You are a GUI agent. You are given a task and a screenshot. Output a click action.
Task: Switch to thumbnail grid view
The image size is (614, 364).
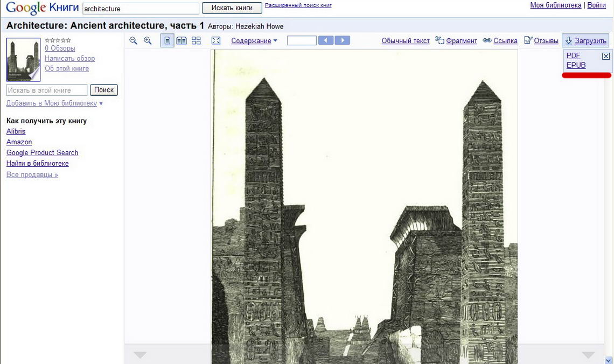click(196, 40)
